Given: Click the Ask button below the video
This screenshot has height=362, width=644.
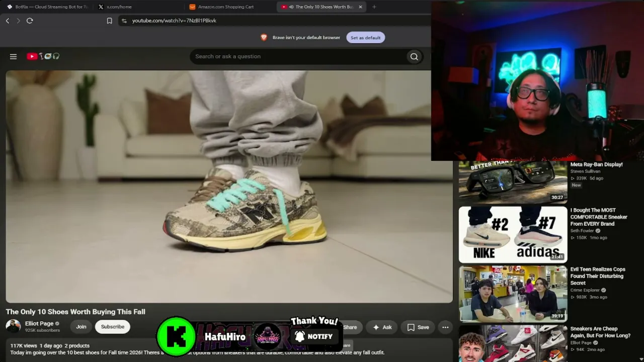Looking at the screenshot, I should [x=382, y=327].
